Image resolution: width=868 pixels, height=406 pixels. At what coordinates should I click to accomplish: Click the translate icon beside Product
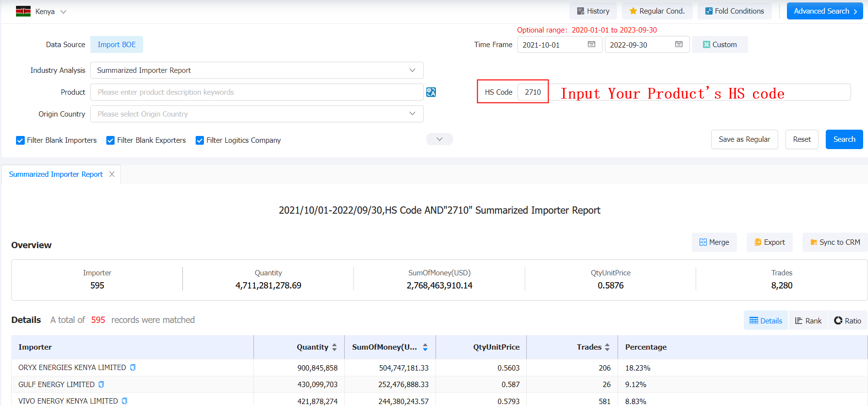click(431, 92)
